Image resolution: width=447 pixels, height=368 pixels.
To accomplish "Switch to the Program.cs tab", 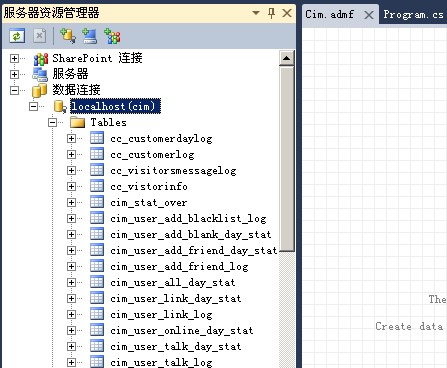I will click(x=413, y=14).
